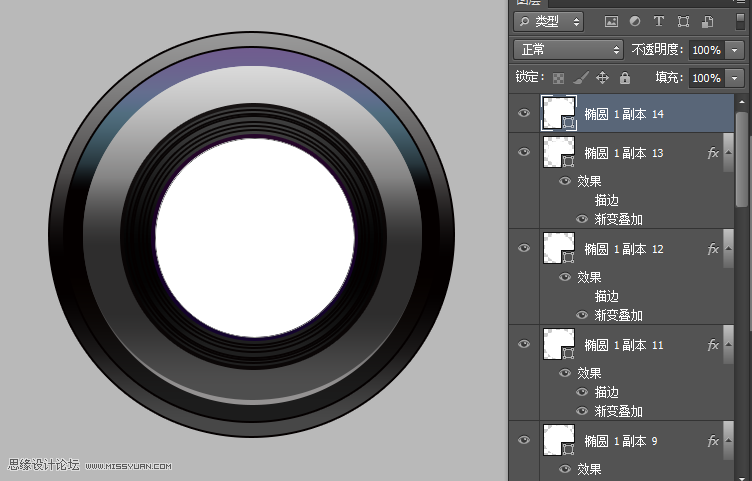Toggle 渐变叠加 visibility under 椭圆 1 副本 13

tap(582, 219)
